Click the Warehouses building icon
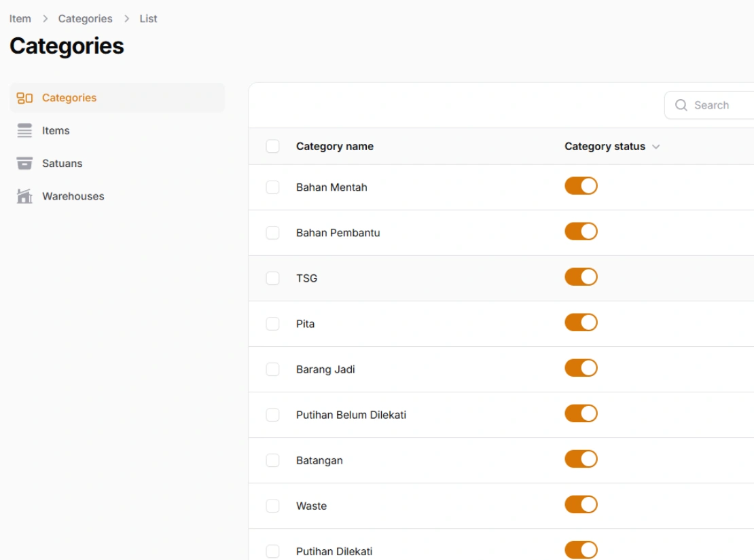Viewport: 754px width, 560px height. click(x=24, y=197)
